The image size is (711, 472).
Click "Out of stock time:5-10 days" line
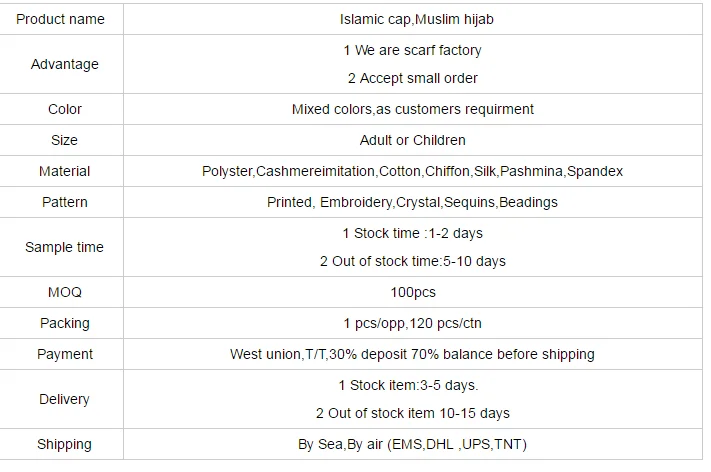click(x=412, y=261)
